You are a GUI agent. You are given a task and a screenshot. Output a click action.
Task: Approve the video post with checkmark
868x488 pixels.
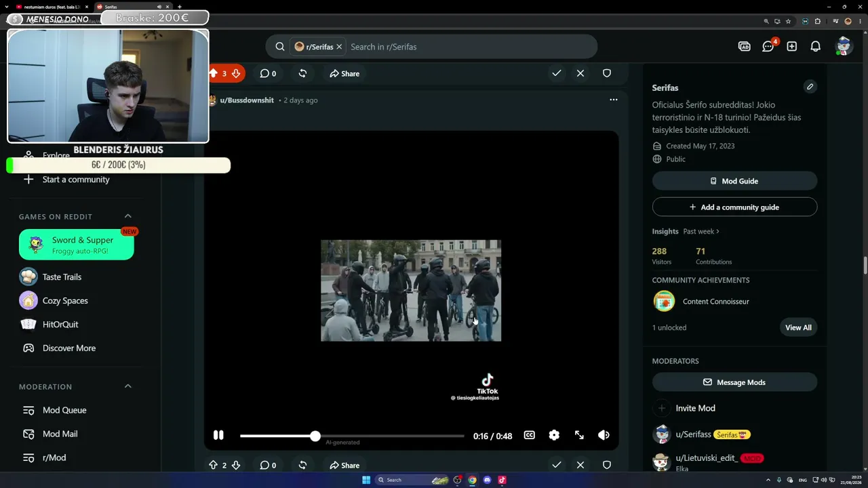coord(557,465)
